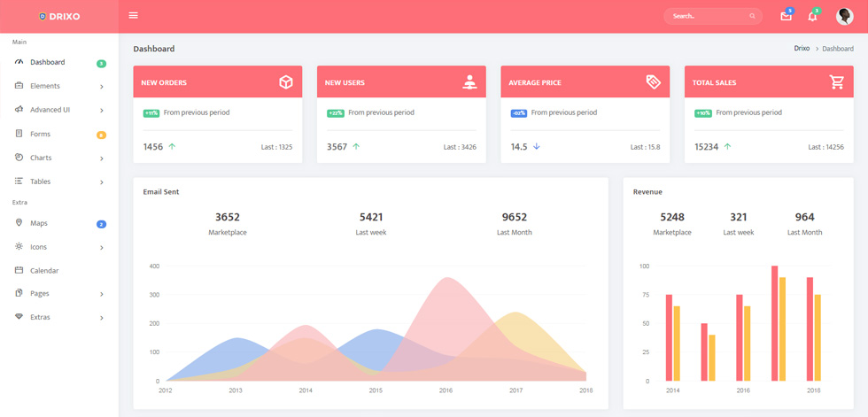Screen dimensions: 868x417
Task: Expand the Tables submenu chevron
Action: click(101, 182)
